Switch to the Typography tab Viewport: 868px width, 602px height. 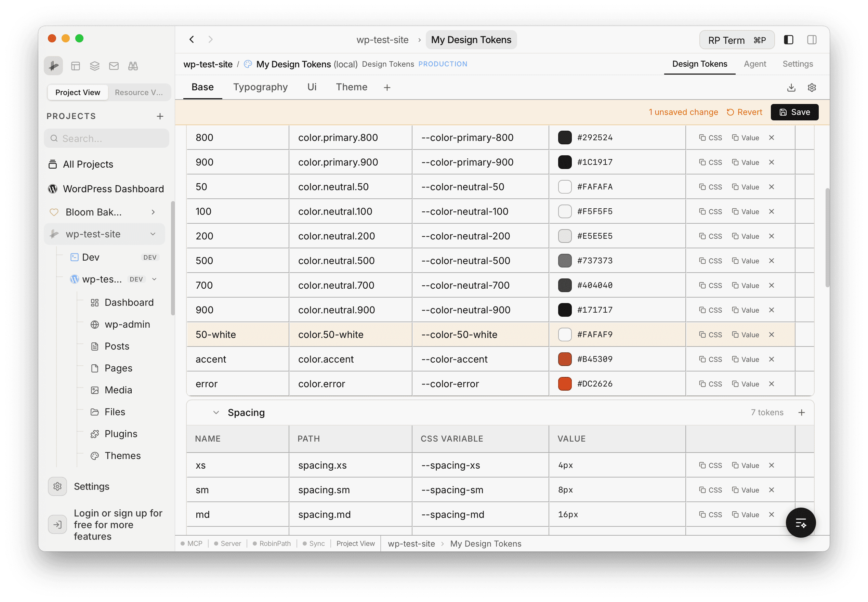click(260, 87)
